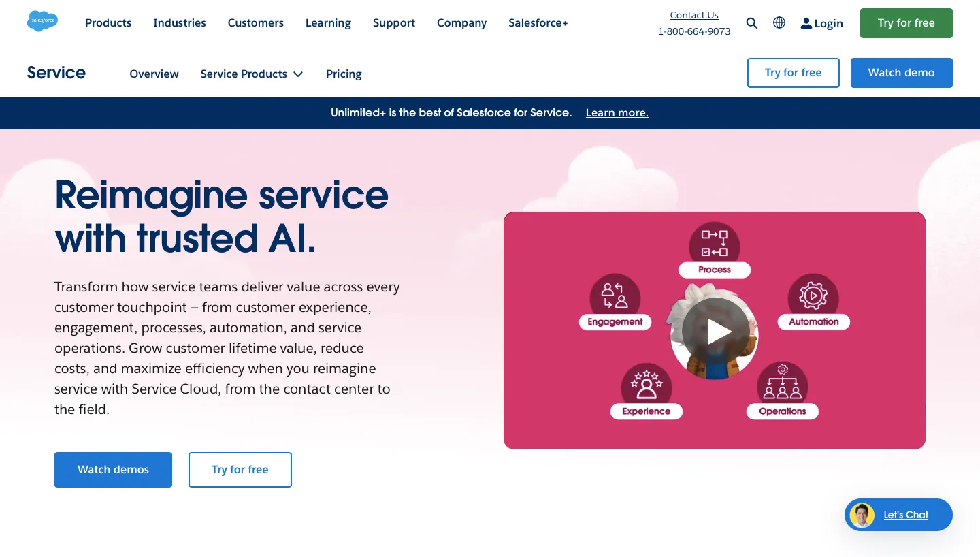Click the Process label in the video
The height and width of the screenshot is (557, 980).
715,270
